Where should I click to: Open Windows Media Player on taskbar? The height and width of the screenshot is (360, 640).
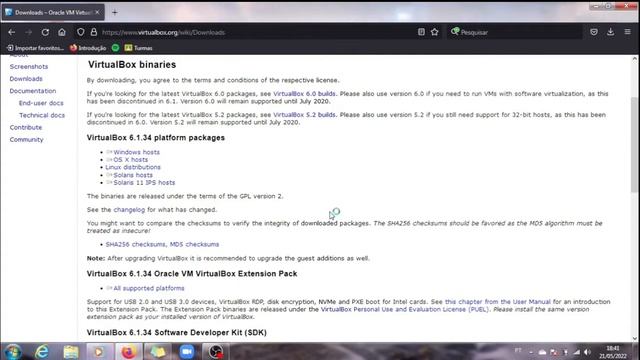point(99,351)
